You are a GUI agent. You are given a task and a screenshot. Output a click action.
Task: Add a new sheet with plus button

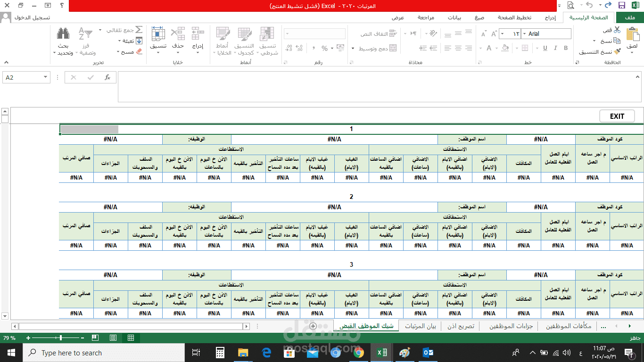point(313,326)
